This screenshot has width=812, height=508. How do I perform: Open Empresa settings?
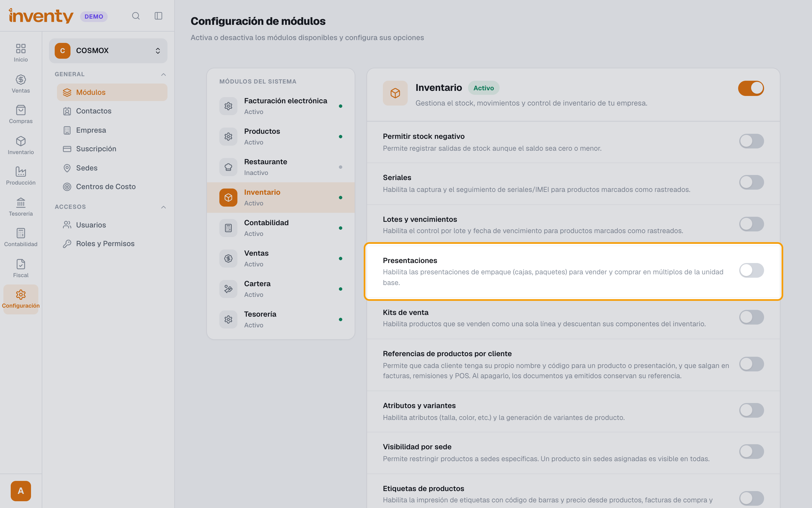[112, 130]
